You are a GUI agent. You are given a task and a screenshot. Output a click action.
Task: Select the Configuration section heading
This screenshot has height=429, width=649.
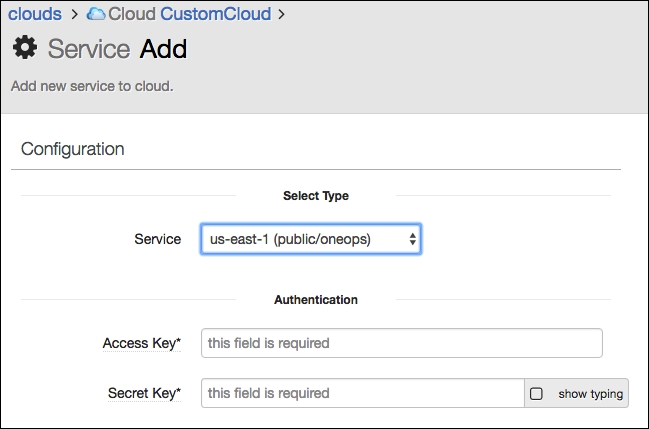(x=72, y=149)
